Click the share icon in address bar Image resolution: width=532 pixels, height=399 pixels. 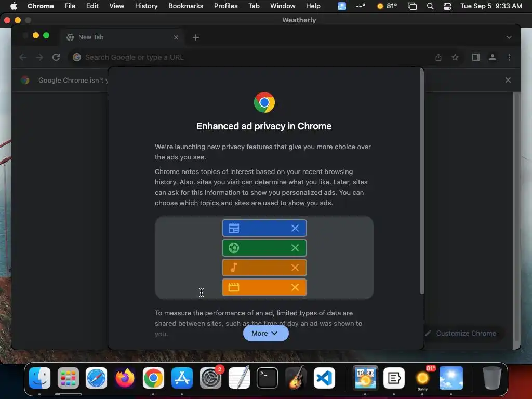pyautogui.click(x=438, y=57)
